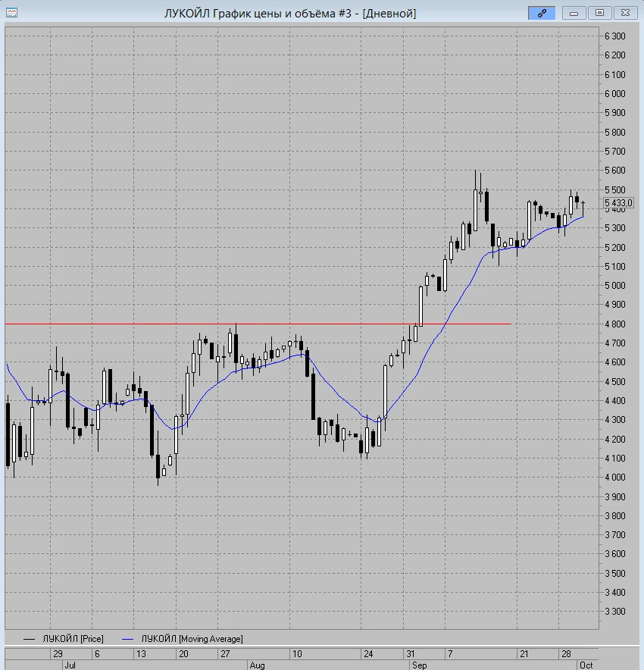Close the ЛУКОЙЛ chart window
This screenshot has height=670, width=644.
(x=625, y=13)
